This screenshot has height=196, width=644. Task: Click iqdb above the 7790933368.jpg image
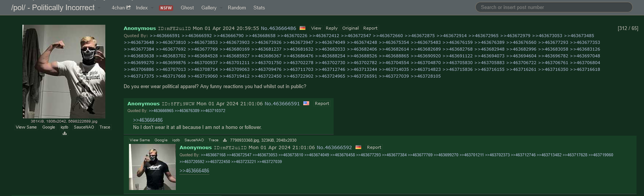point(176,140)
